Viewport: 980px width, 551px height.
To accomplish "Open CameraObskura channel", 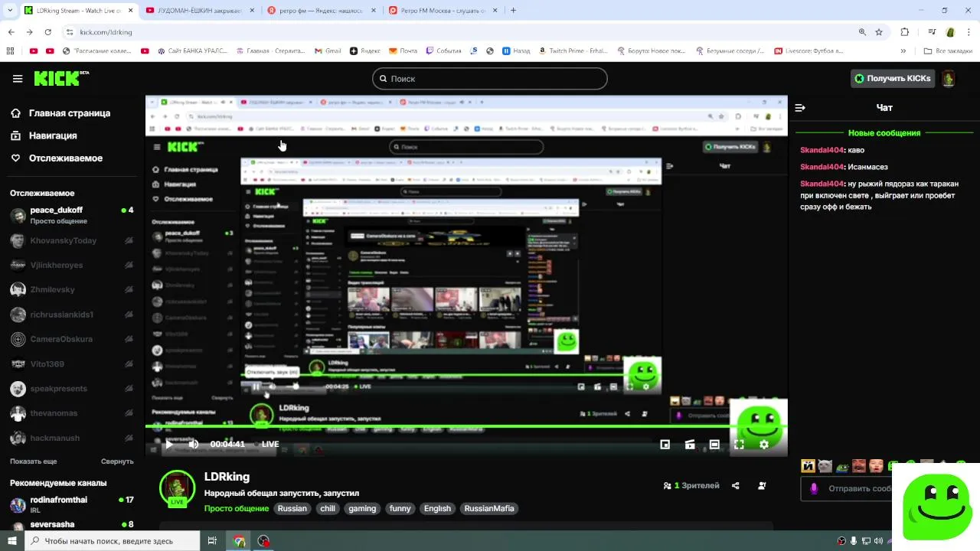I will (72, 339).
